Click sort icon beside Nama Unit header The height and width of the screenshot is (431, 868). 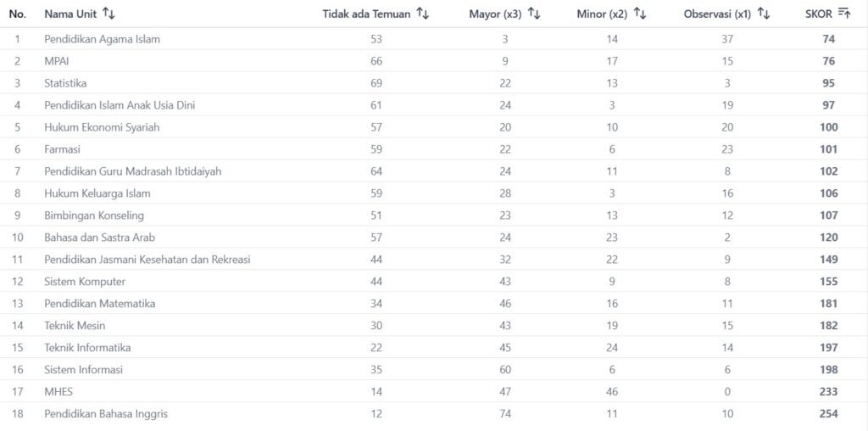(108, 14)
